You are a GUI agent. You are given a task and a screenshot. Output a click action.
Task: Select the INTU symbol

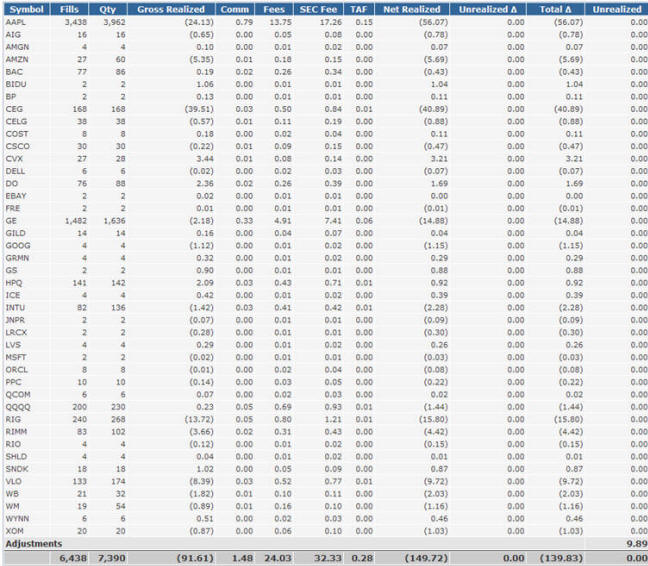pyautogui.click(x=15, y=308)
